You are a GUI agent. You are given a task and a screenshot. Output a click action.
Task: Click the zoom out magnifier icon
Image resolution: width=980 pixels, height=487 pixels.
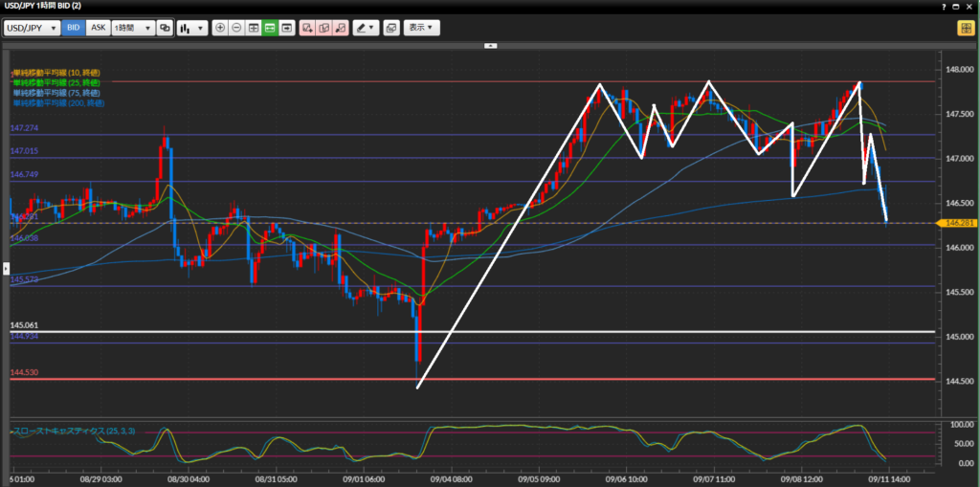[x=236, y=28]
